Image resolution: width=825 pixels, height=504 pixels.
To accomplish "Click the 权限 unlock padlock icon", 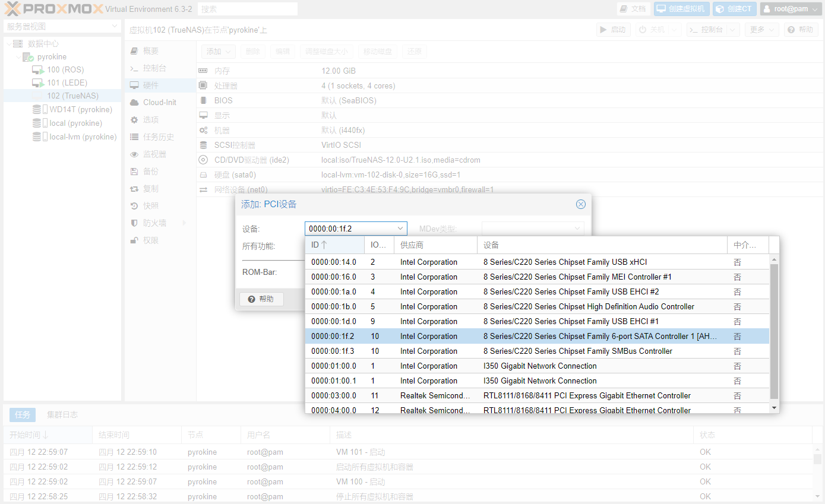I will click(x=134, y=240).
